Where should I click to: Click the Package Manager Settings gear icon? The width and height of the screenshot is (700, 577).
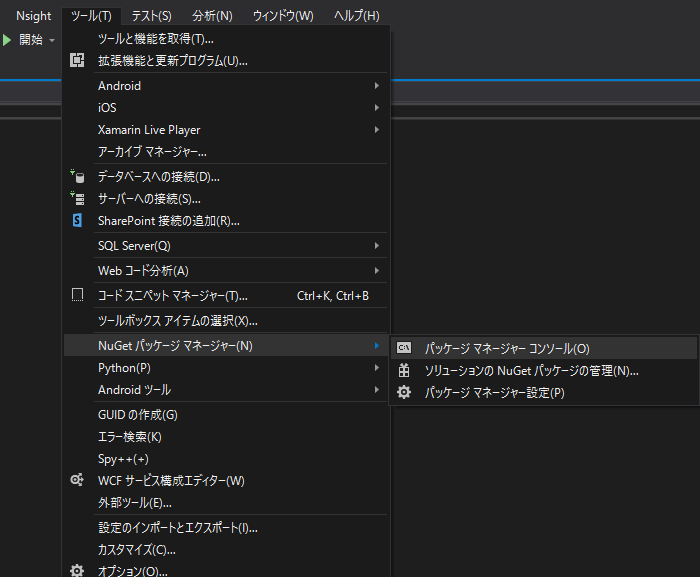pyautogui.click(x=404, y=392)
